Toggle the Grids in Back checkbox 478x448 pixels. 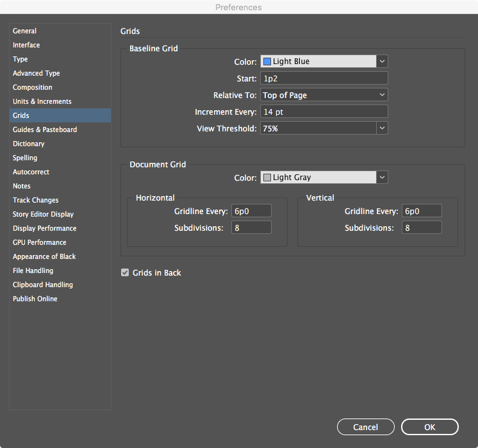coord(125,273)
